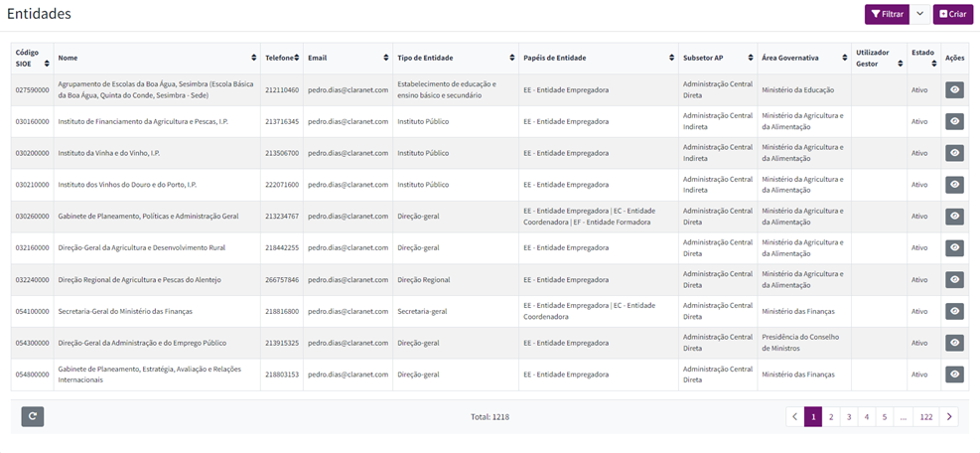This screenshot has width=980, height=453.
Task: Sort by Subsetor AP column
Action: click(x=751, y=58)
